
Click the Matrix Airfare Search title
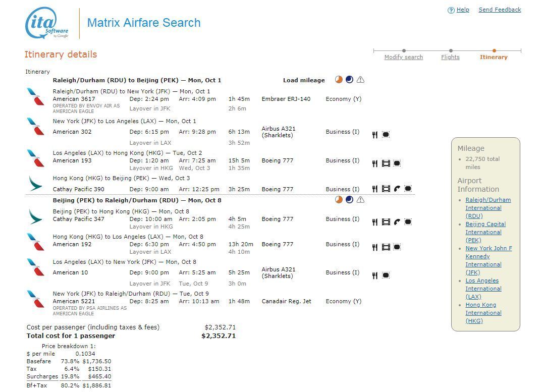pos(144,23)
